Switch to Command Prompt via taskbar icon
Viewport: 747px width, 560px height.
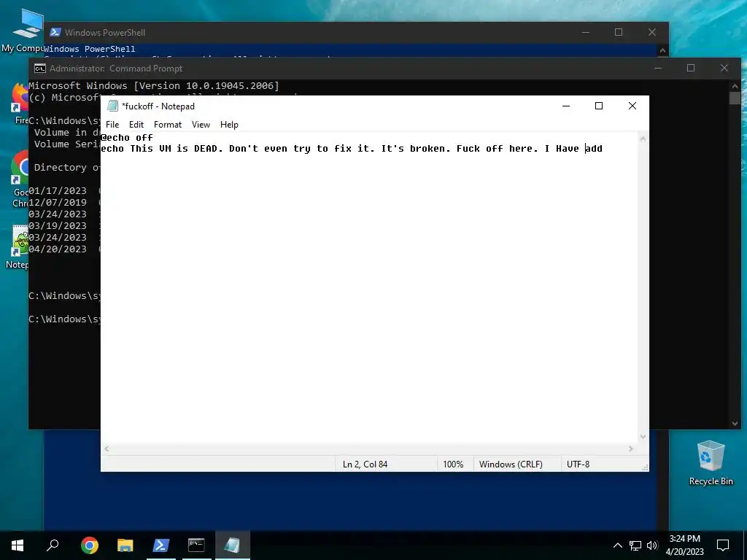click(196, 545)
